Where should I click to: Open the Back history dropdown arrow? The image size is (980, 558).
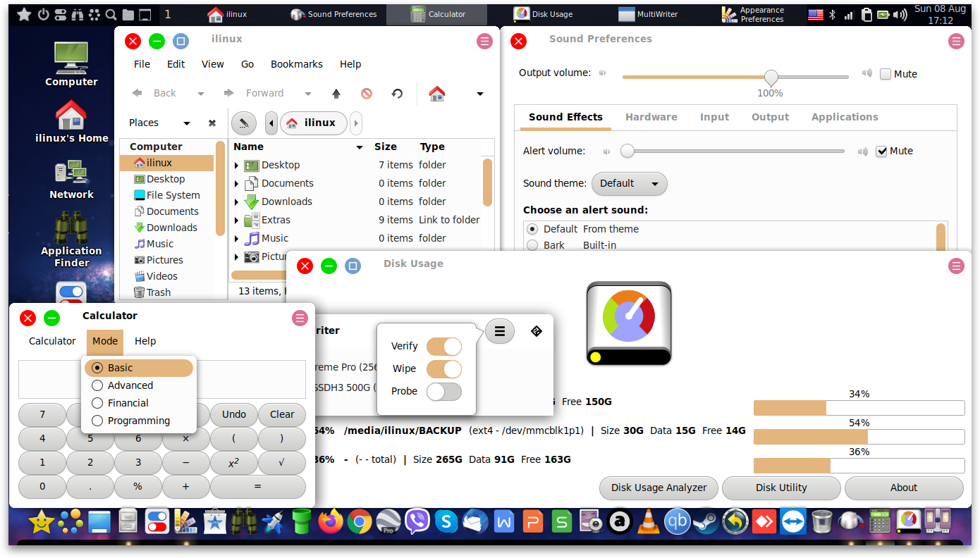coord(201,93)
